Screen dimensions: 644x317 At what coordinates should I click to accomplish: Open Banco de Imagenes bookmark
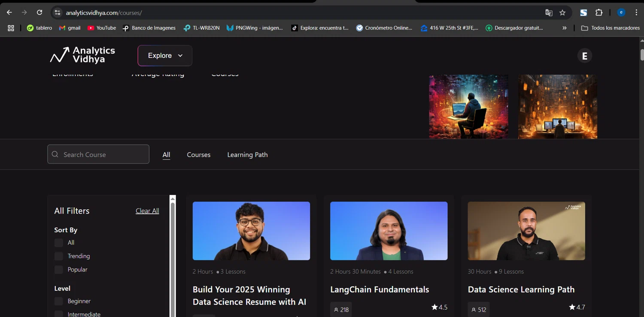pos(149,28)
